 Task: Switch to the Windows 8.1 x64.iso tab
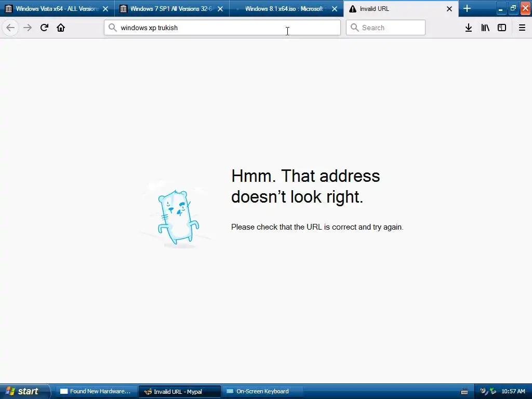click(286, 9)
